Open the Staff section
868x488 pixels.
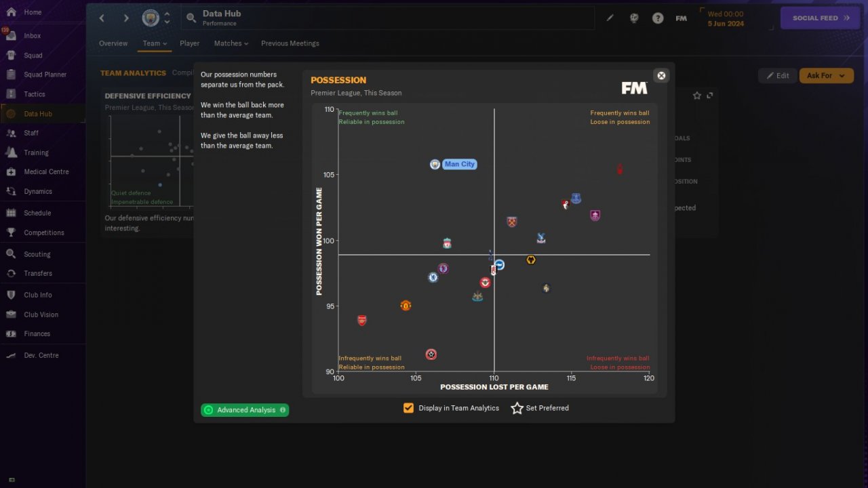31,133
